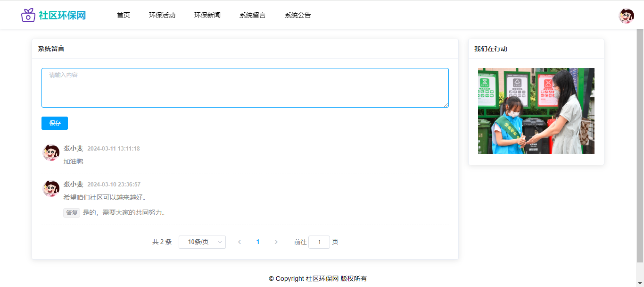
Task: Click the timestamp 2024-03-10 23:36:57
Action: pyautogui.click(x=114, y=185)
